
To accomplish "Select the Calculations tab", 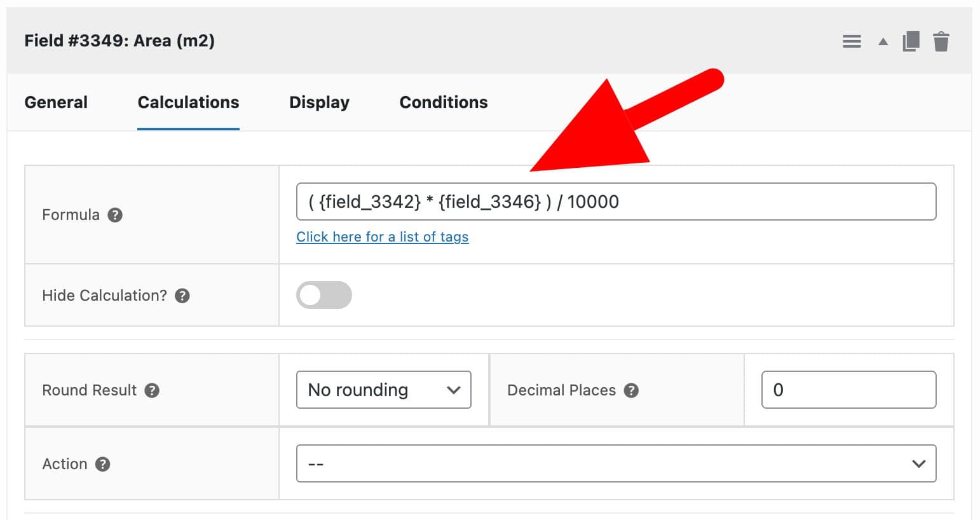I will (x=188, y=102).
